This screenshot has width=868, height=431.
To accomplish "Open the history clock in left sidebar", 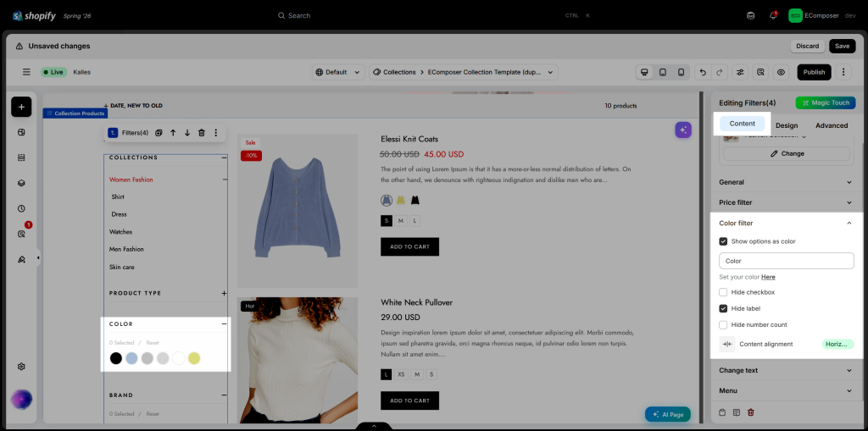I will pyautogui.click(x=21, y=208).
